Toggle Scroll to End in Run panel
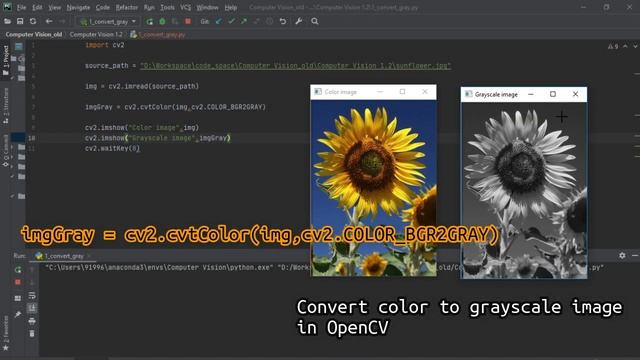 pos(32,308)
